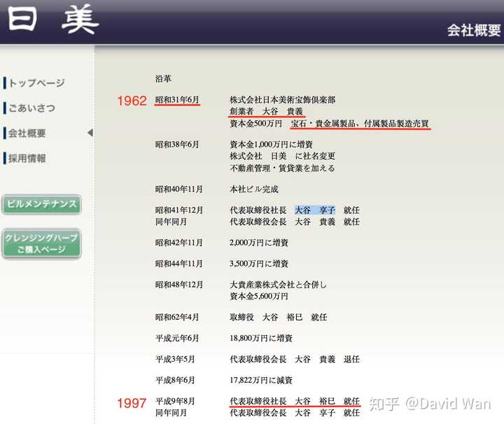The width and height of the screenshot is (504, 424).
Task: Click 17,822万円に減資 text
Action: 261,381
